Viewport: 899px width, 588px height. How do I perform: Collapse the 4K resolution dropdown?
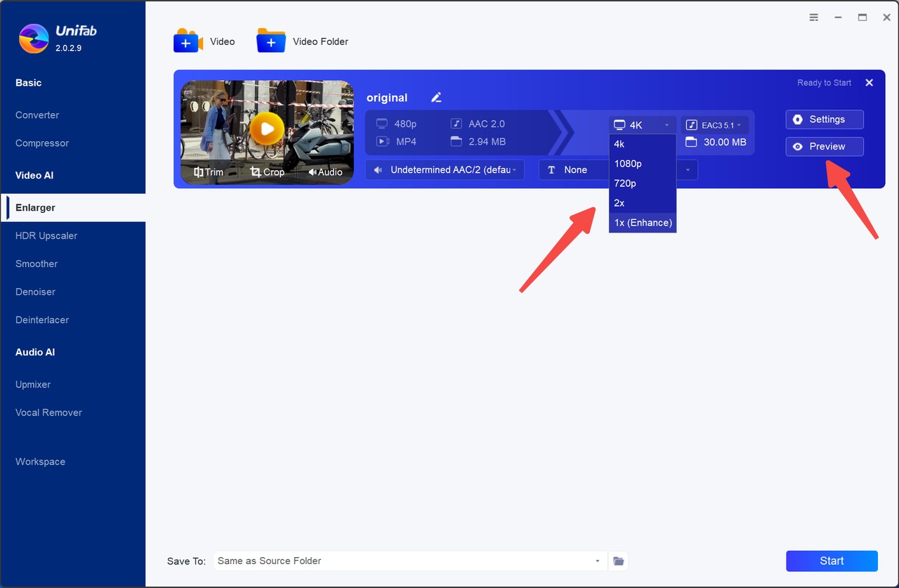pos(642,125)
